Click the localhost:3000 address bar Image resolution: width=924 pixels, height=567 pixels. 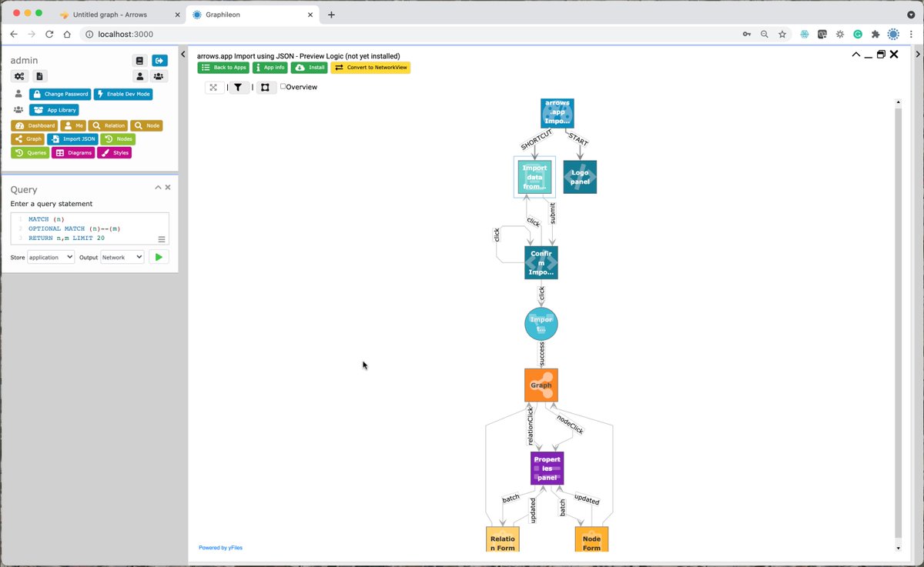point(408,34)
